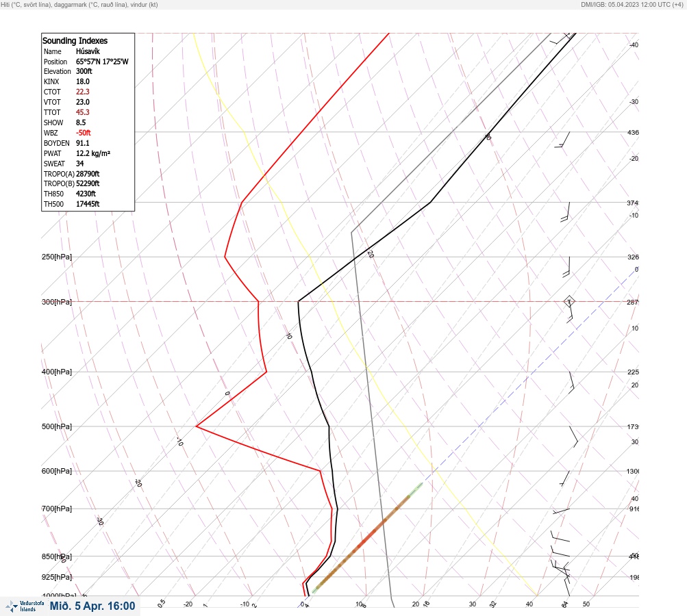Select the 'Mið. 5 Apr. 16:00' timestamp

click(x=92, y=606)
